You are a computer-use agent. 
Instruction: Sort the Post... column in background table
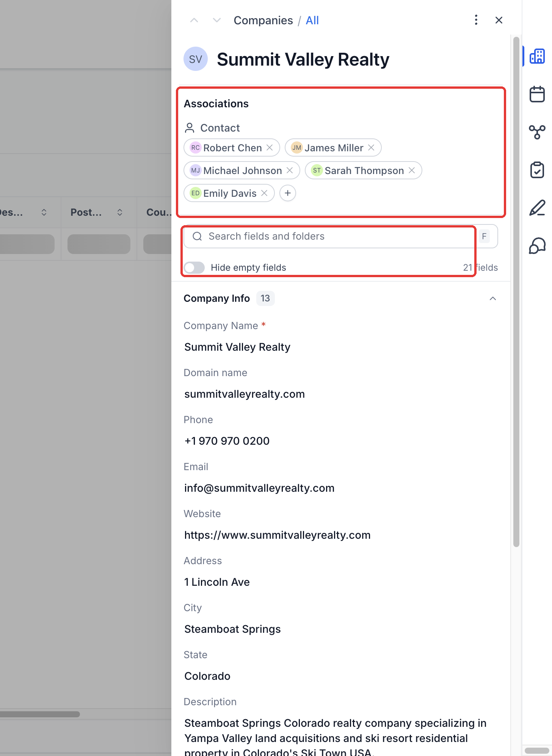(x=120, y=212)
